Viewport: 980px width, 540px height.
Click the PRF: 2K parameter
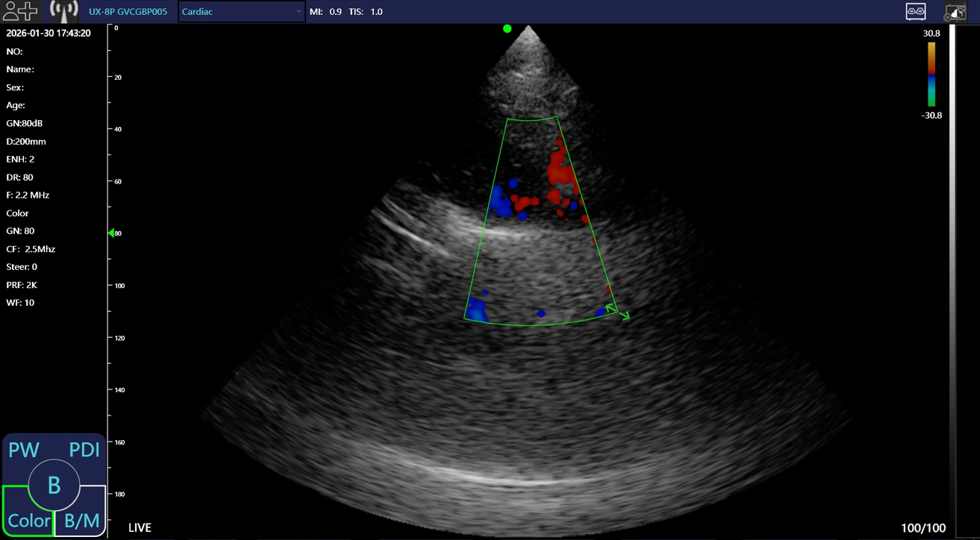tap(22, 285)
